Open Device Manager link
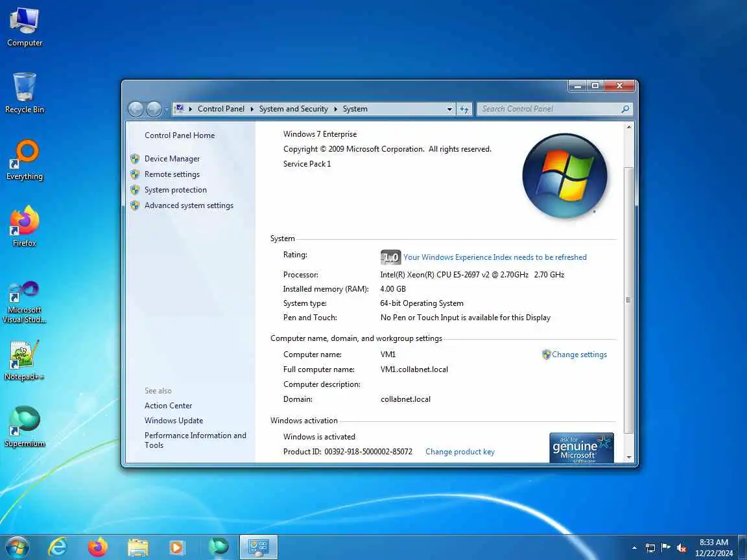The height and width of the screenshot is (560, 747). coord(172,159)
